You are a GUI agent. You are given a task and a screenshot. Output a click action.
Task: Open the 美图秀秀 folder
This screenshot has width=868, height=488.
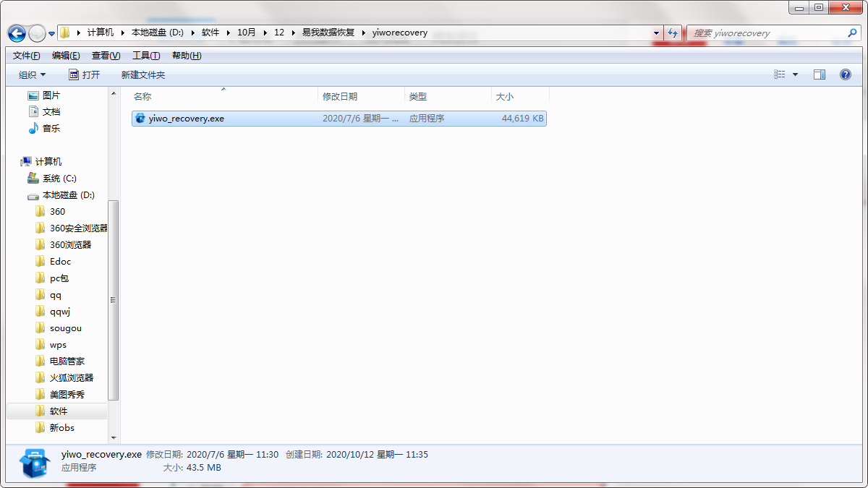click(59, 395)
